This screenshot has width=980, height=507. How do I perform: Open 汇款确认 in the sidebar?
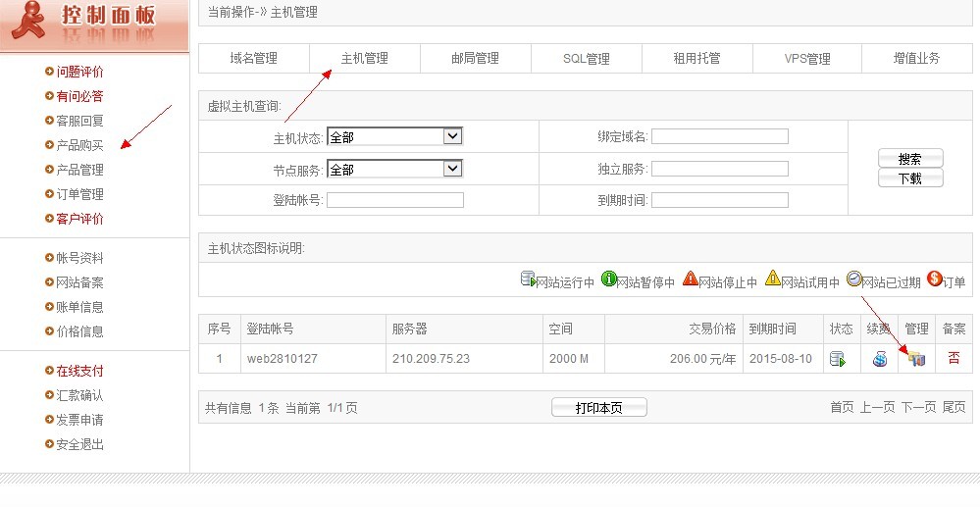[80, 395]
